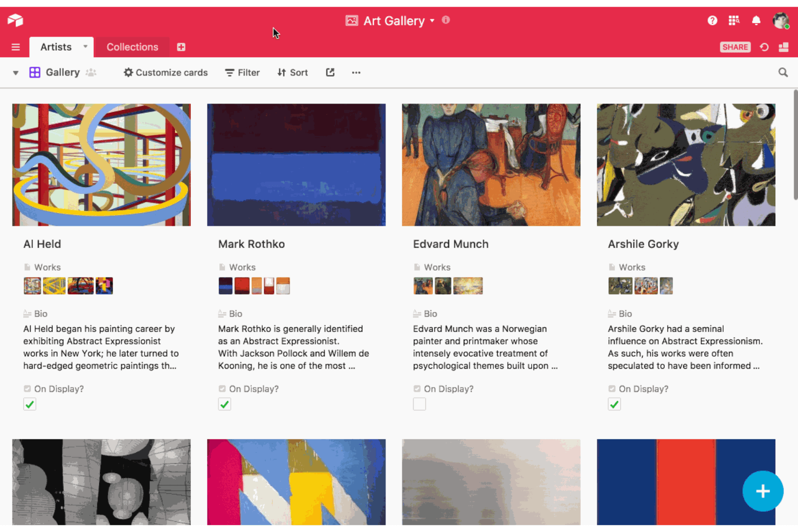Click the share view export icon
798x532 pixels.
tap(330, 72)
